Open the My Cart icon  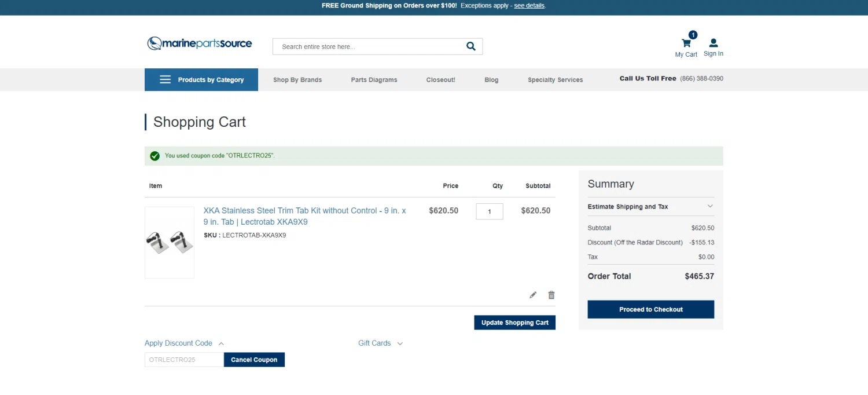point(686,43)
